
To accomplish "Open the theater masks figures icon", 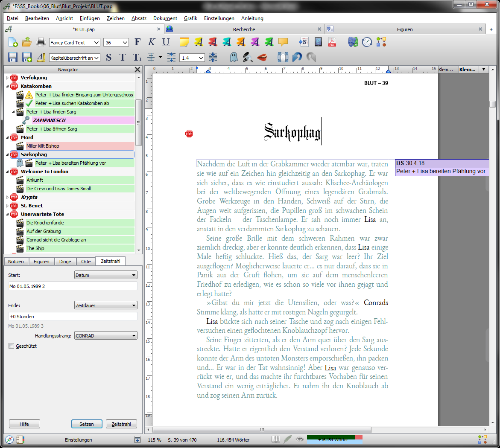I will pos(353,42).
